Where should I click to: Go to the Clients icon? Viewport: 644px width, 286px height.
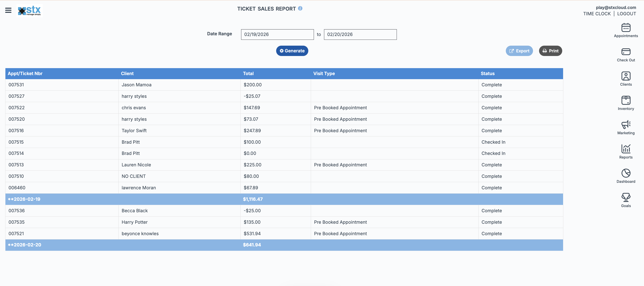[x=626, y=76]
